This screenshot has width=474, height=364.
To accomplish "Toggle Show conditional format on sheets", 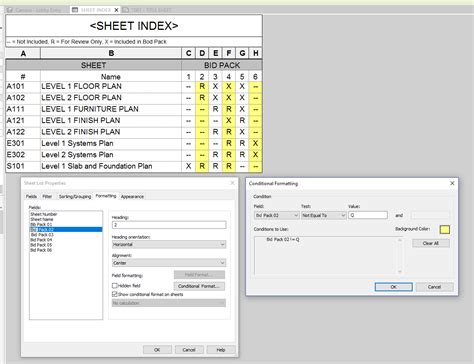I will pos(115,294).
